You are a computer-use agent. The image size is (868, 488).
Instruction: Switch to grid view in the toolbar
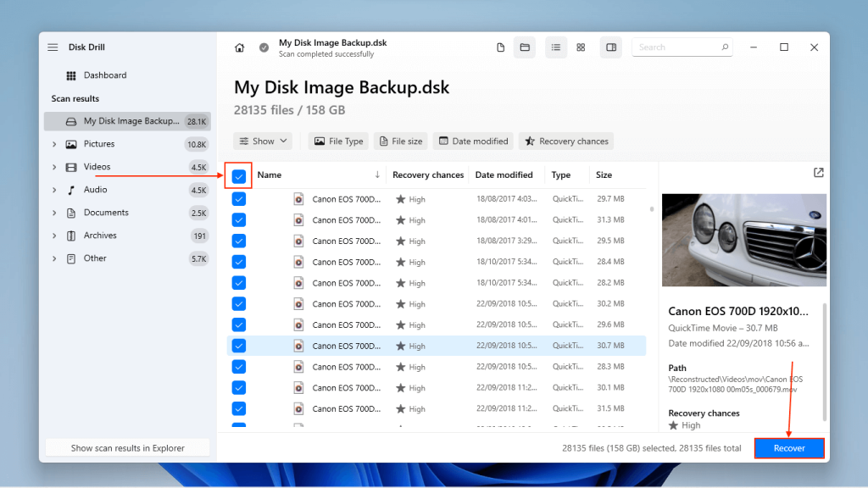tap(581, 47)
